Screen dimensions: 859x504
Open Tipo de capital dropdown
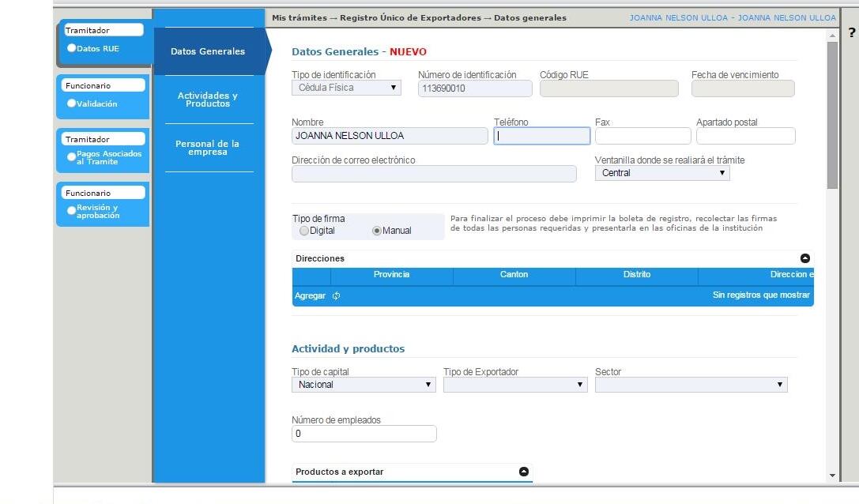click(364, 385)
